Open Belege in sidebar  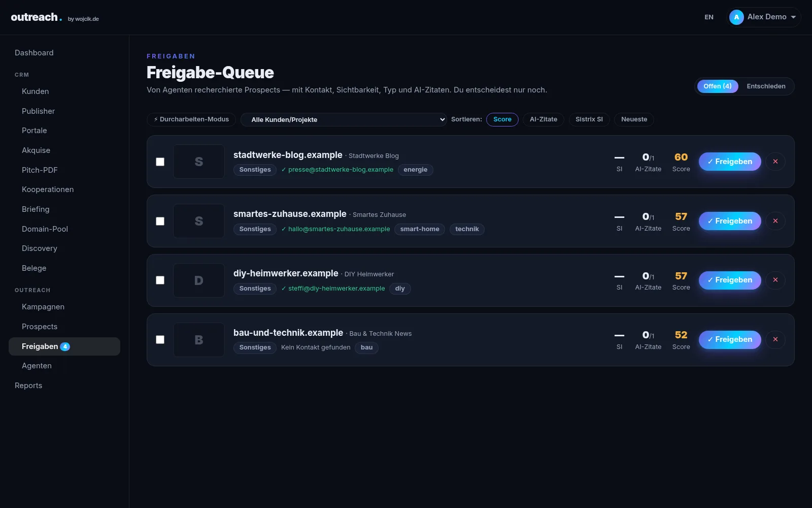(64, 268)
